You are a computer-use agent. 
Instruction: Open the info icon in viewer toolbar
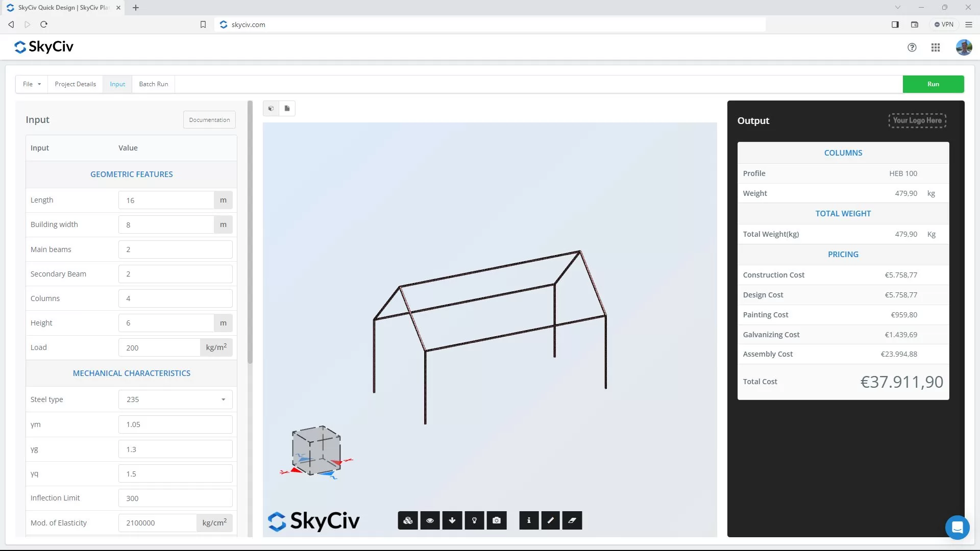pos(529,520)
